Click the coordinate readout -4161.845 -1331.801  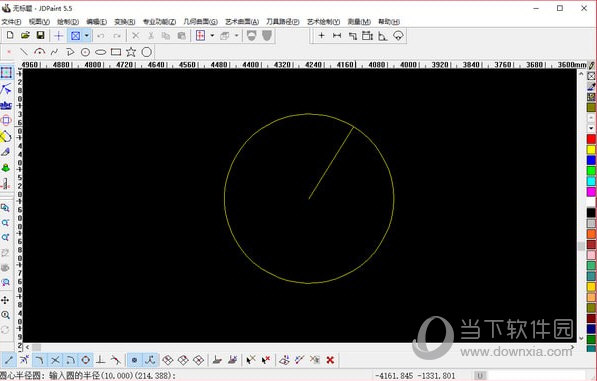click(415, 376)
